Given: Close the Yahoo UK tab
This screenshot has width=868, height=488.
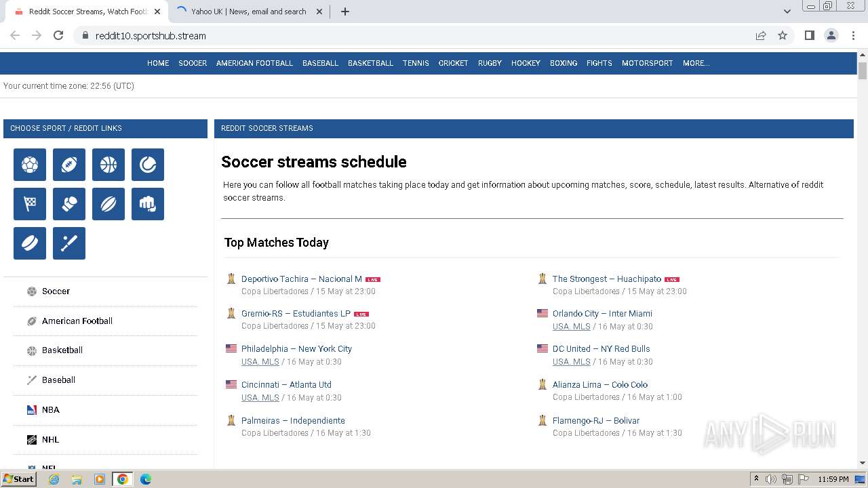Looking at the screenshot, I should [x=319, y=12].
